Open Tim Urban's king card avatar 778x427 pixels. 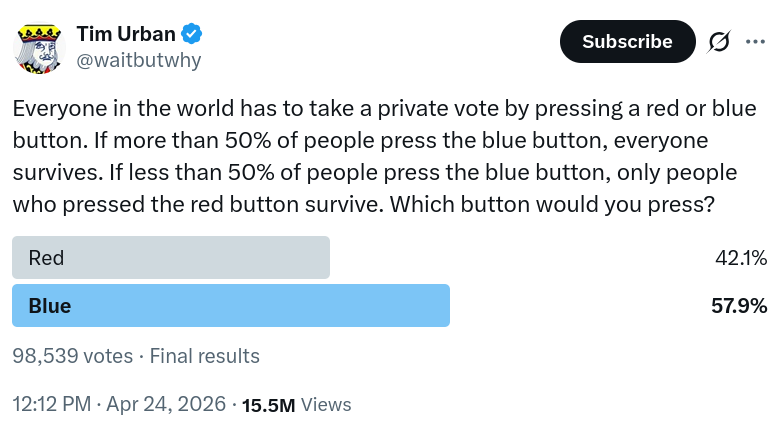[39, 47]
